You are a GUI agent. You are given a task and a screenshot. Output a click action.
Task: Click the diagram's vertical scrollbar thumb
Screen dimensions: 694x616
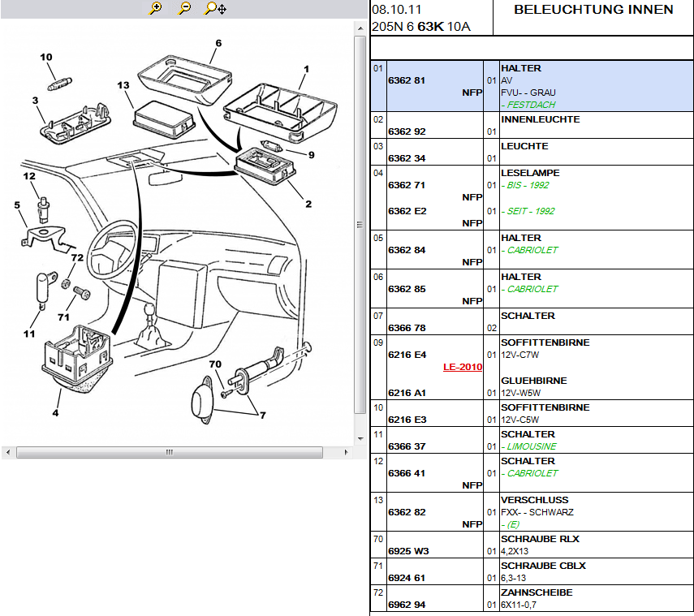click(361, 225)
